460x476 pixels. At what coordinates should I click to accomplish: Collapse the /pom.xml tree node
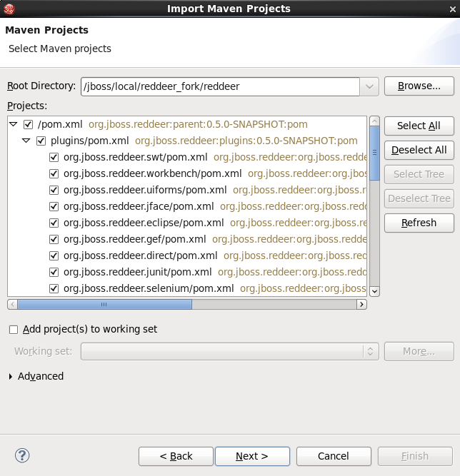pos(14,124)
